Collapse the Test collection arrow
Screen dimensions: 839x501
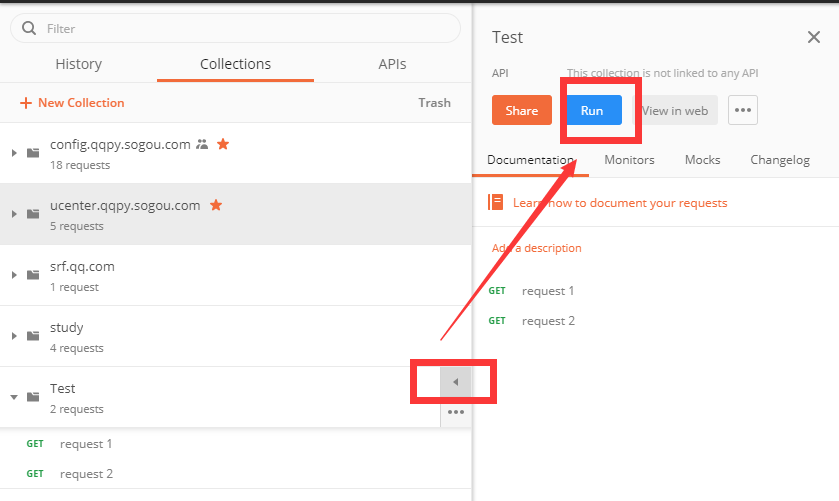(14, 397)
